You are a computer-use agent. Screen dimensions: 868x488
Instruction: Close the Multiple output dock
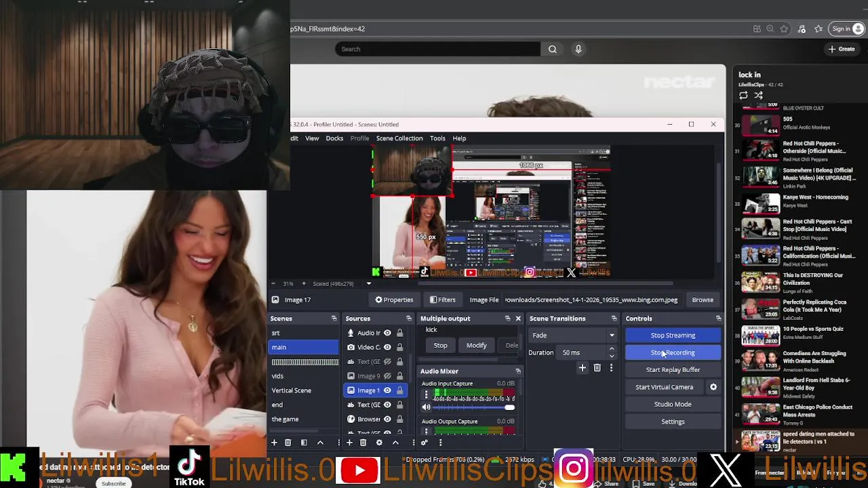pyautogui.click(x=518, y=319)
